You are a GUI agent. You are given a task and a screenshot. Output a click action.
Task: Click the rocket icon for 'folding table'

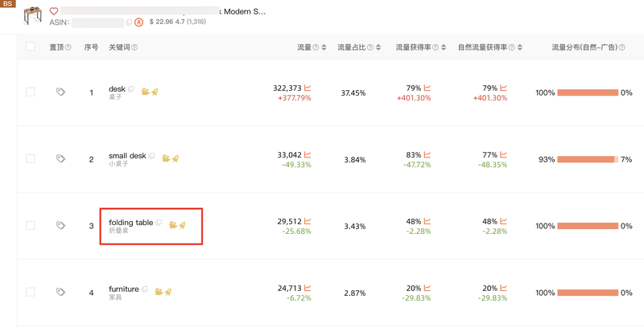click(x=183, y=223)
